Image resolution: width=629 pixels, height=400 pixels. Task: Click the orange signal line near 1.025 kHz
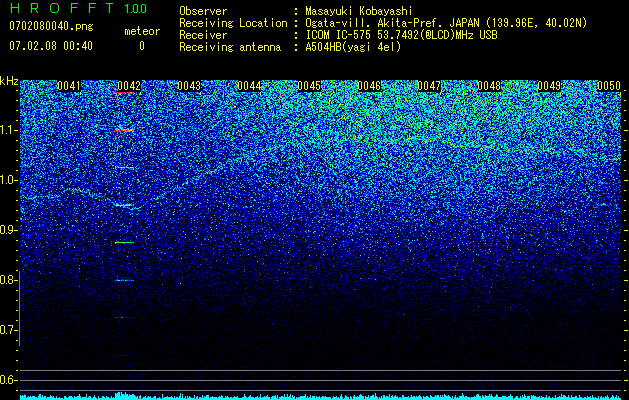pos(124,167)
